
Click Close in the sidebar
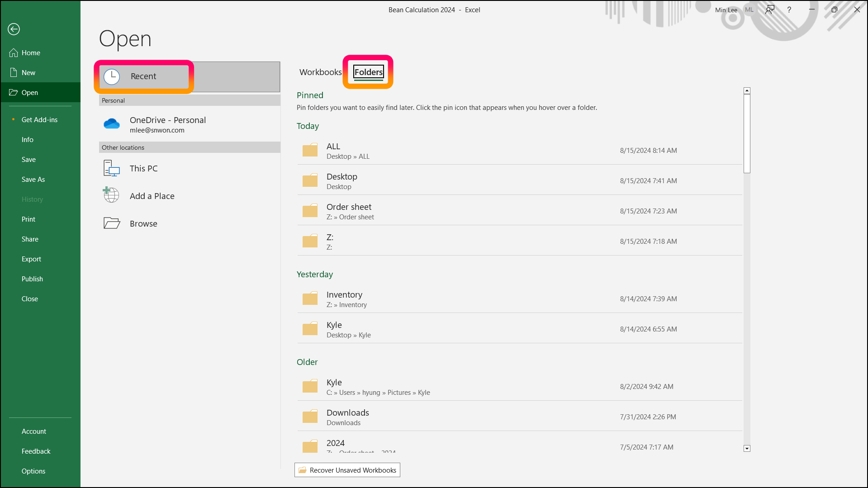pyautogui.click(x=41, y=299)
